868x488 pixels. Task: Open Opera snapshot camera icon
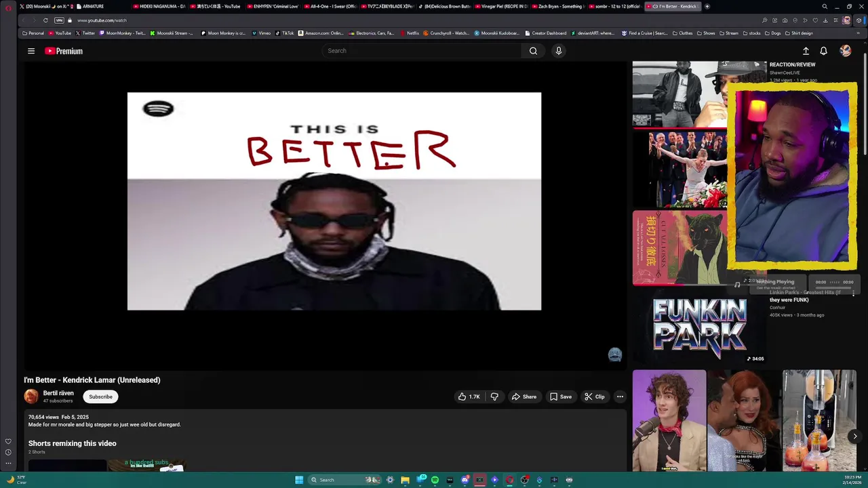(784, 20)
